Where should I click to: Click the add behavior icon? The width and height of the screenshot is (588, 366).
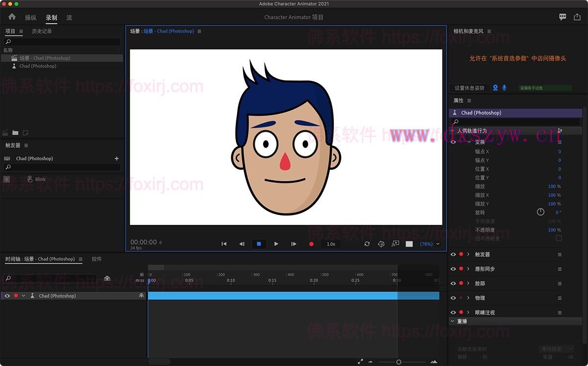(560, 131)
